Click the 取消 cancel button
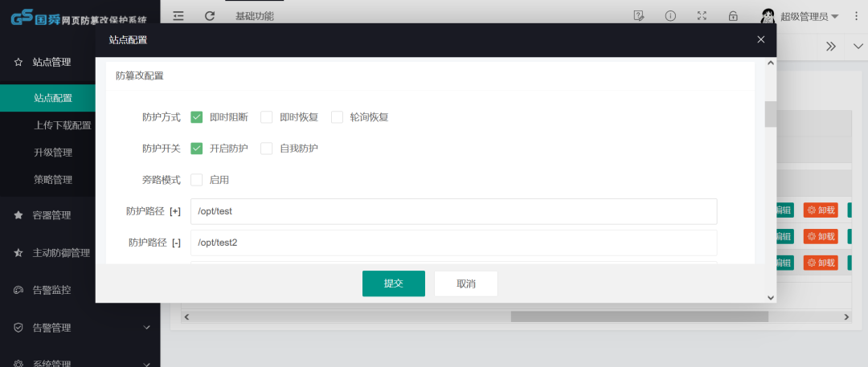 coord(465,283)
